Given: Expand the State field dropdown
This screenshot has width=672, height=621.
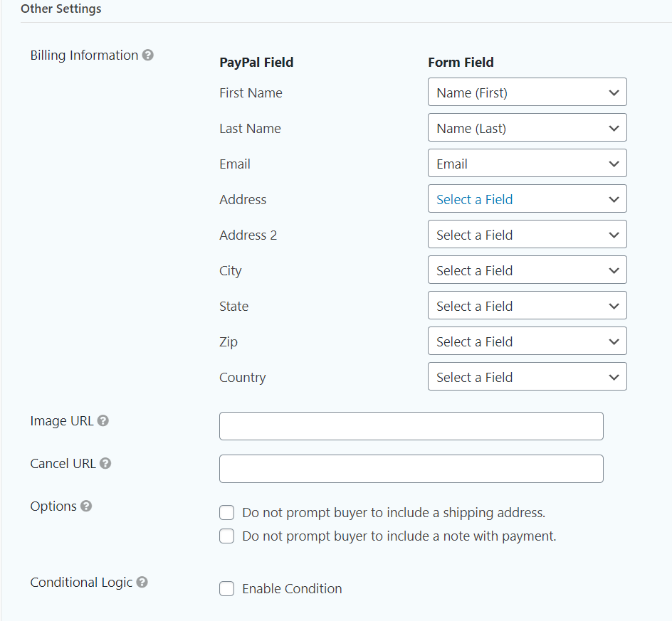Looking at the screenshot, I should (x=527, y=306).
